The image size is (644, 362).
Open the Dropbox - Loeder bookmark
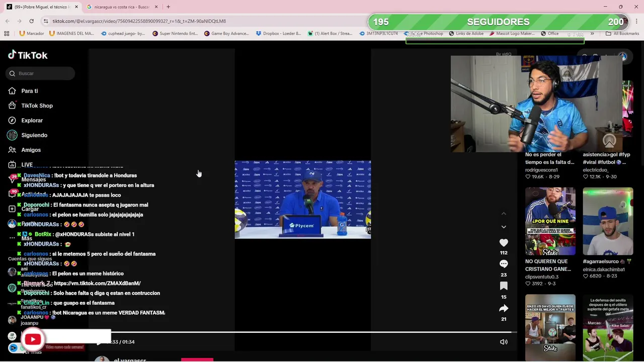coord(278,34)
